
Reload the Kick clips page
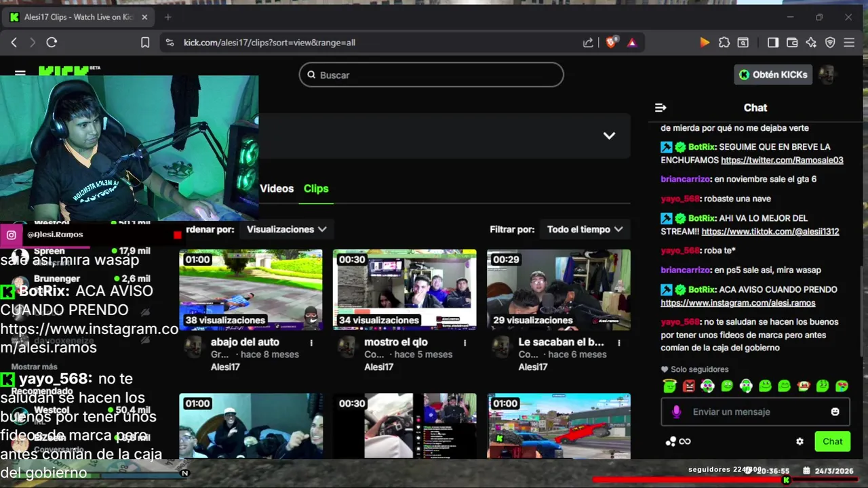coord(52,43)
